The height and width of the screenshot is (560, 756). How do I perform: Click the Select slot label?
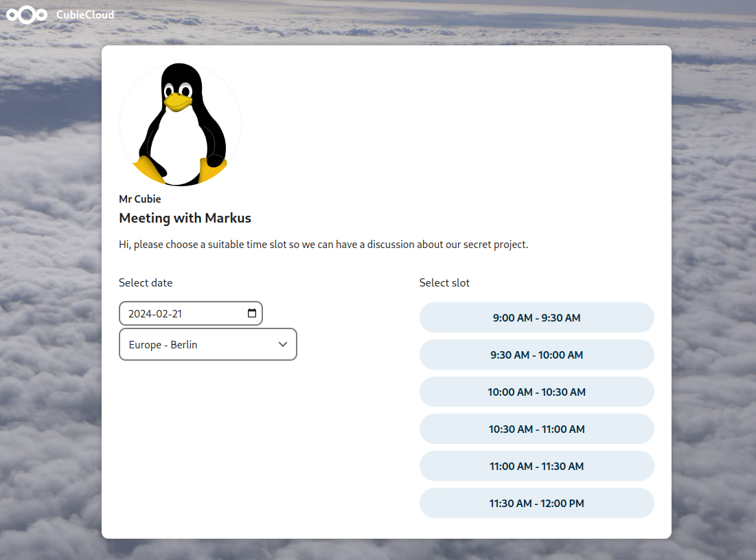click(x=444, y=282)
